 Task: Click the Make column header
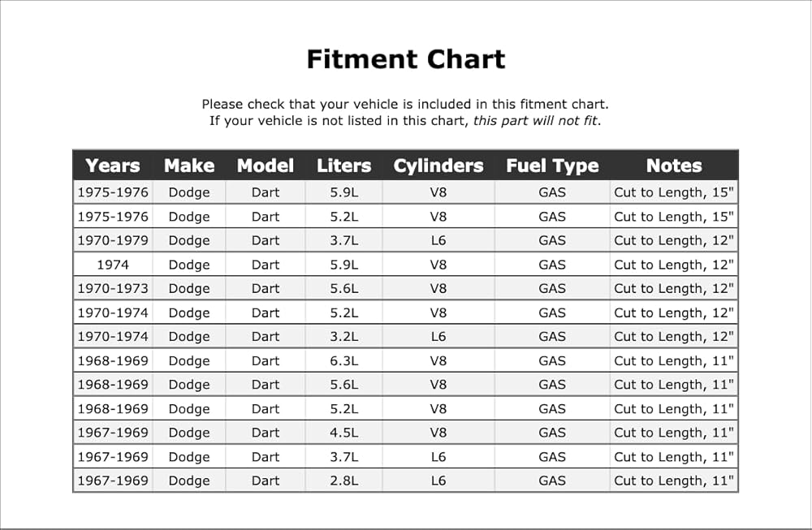point(189,166)
